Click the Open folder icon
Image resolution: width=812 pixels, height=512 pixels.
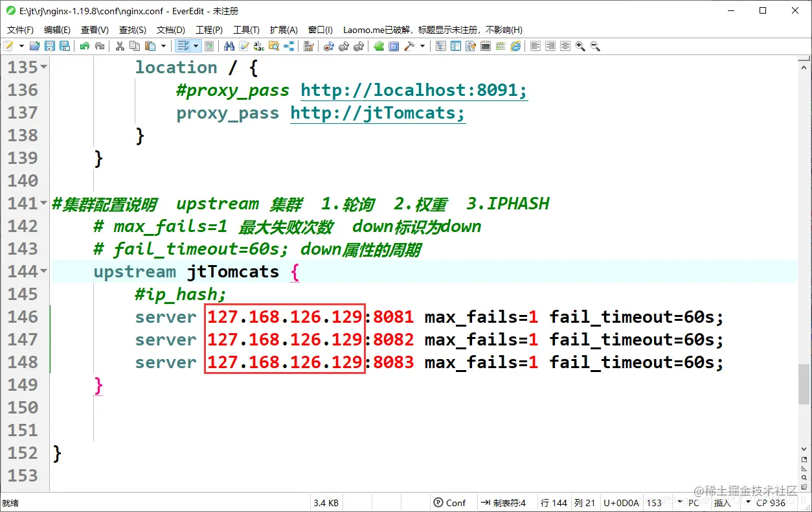click(35, 46)
